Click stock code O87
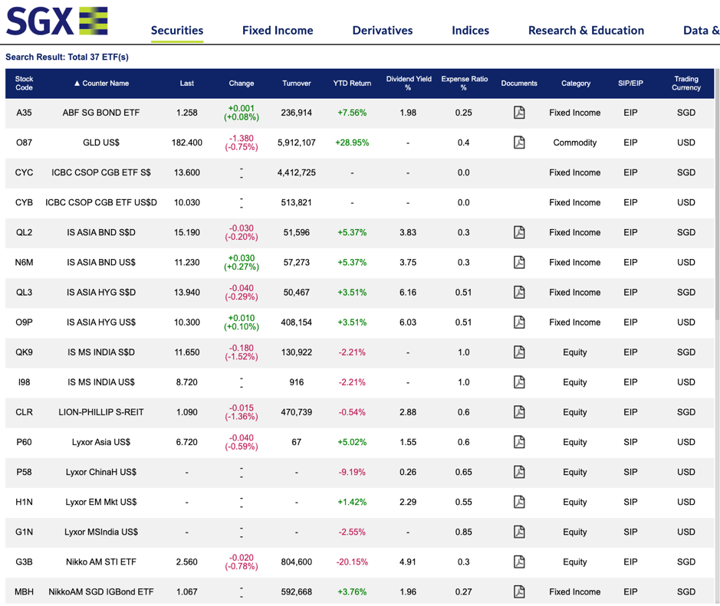 click(x=24, y=142)
